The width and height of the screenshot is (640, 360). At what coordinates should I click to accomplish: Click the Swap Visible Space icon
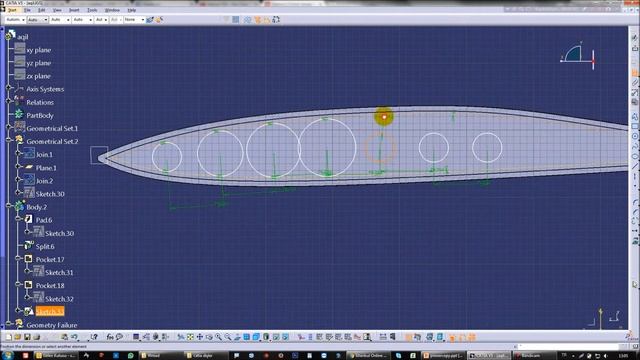pos(285,337)
